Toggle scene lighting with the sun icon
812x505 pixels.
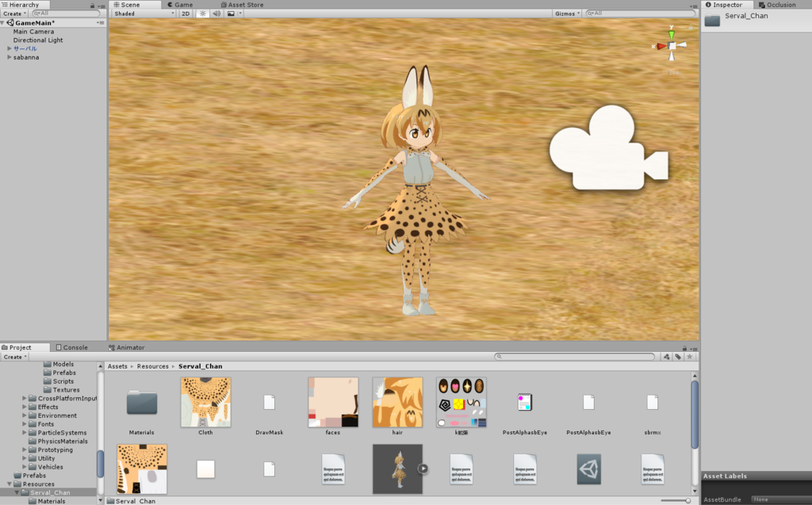(202, 13)
